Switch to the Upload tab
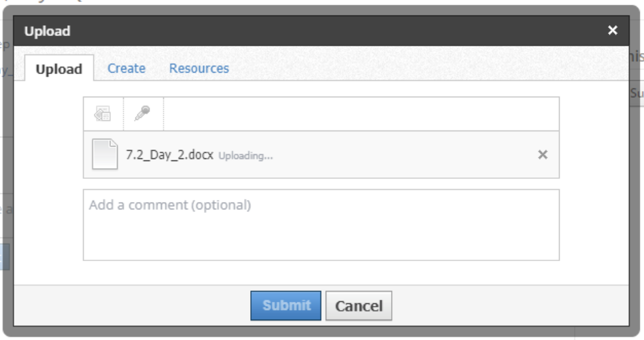The width and height of the screenshot is (644, 340). pyautogui.click(x=59, y=69)
